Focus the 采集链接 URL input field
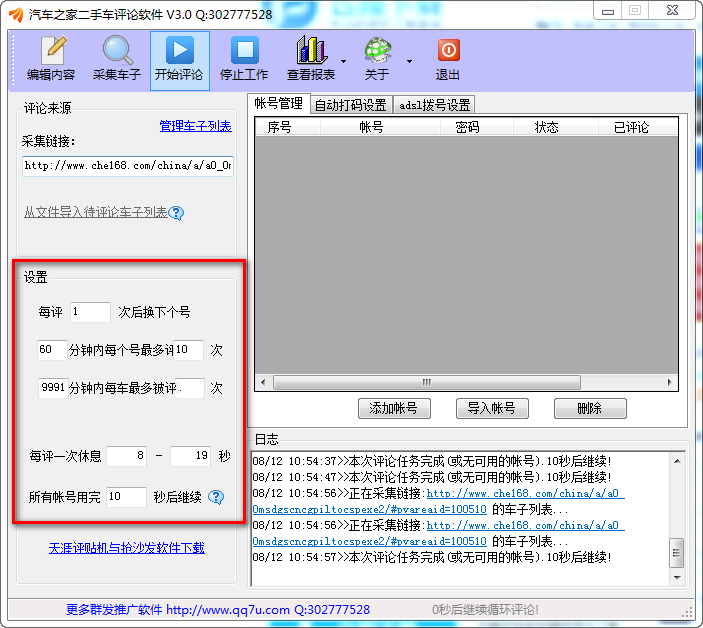This screenshot has width=703, height=628. click(128, 166)
